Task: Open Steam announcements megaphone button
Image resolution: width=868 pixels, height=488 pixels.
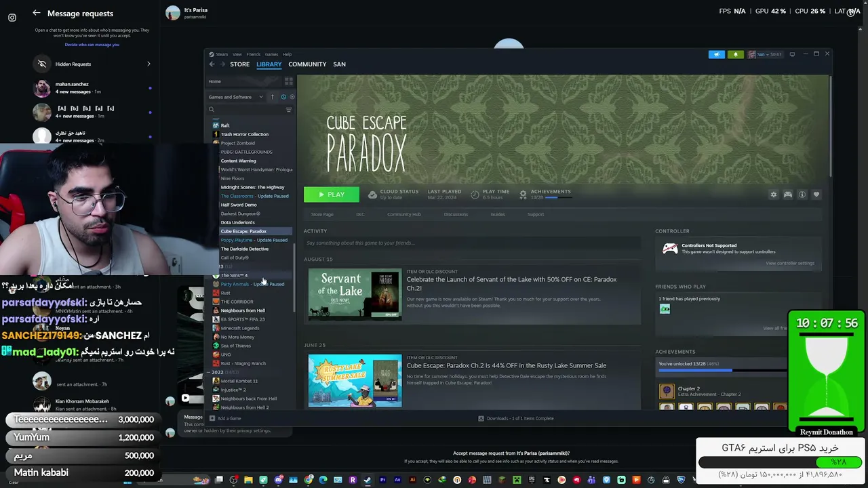Action: (x=717, y=54)
